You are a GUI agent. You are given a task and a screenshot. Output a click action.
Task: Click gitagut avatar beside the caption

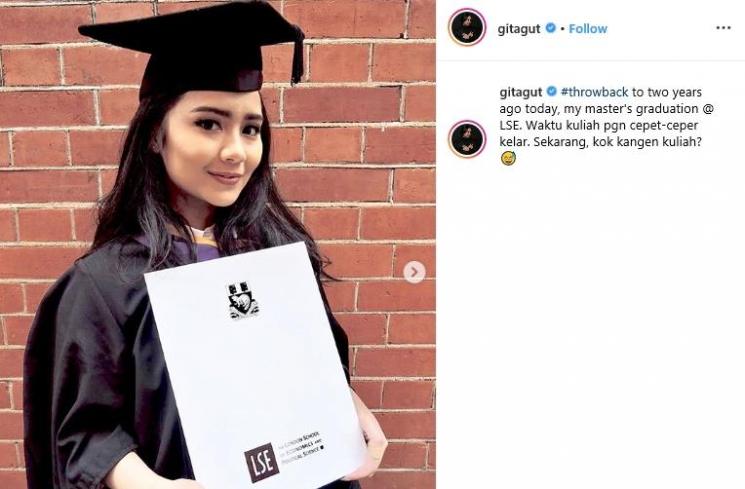point(467,139)
